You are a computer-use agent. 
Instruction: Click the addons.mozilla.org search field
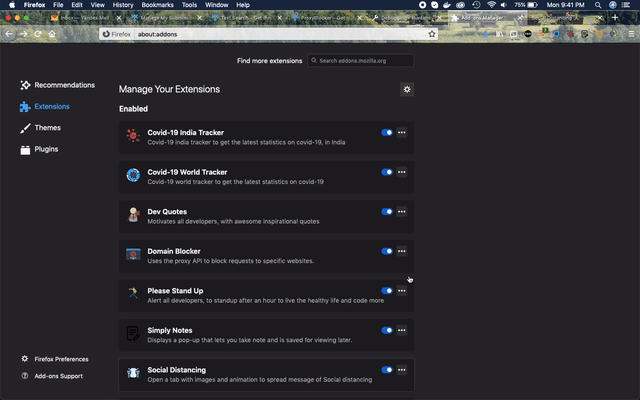point(361,60)
